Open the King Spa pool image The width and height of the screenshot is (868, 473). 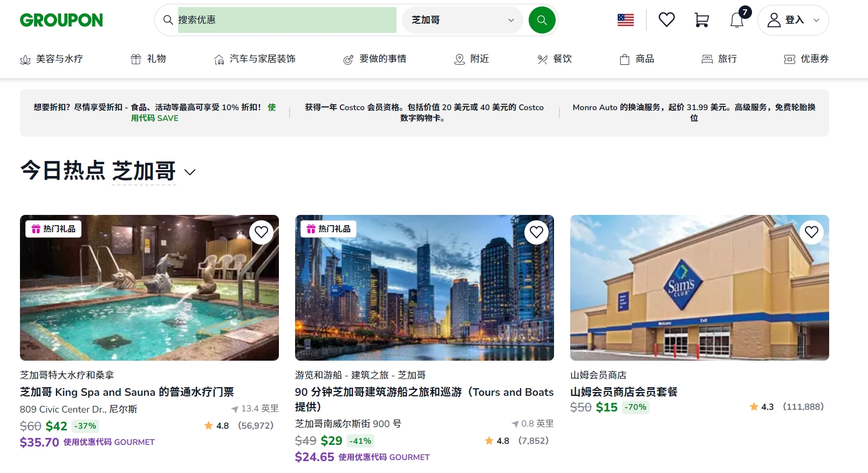tap(149, 288)
